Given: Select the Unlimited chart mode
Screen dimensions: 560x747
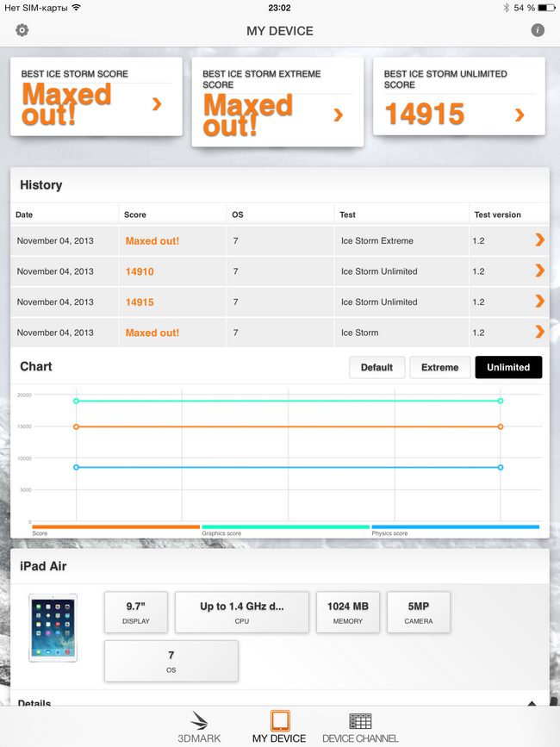Looking at the screenshot, I should pyautogui.click(x=508, y=367).
